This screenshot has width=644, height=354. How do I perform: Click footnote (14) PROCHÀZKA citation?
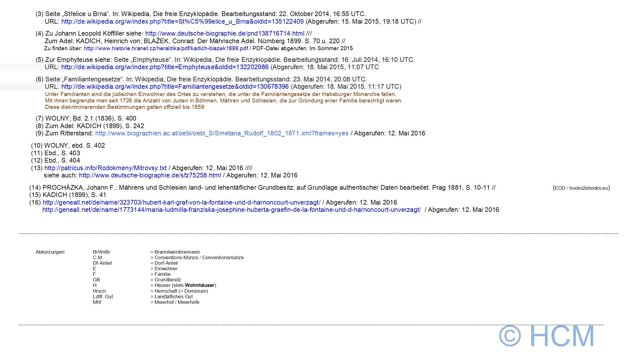pos(262,188)
